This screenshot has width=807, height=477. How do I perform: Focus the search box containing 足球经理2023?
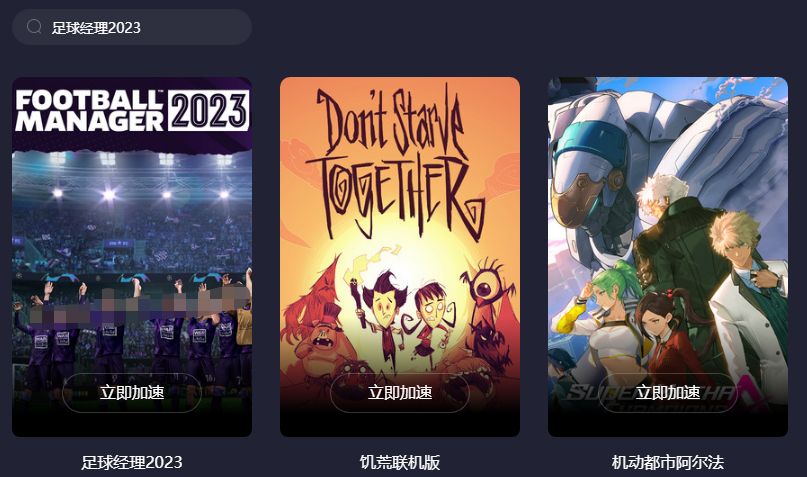[x=132, y=27]
